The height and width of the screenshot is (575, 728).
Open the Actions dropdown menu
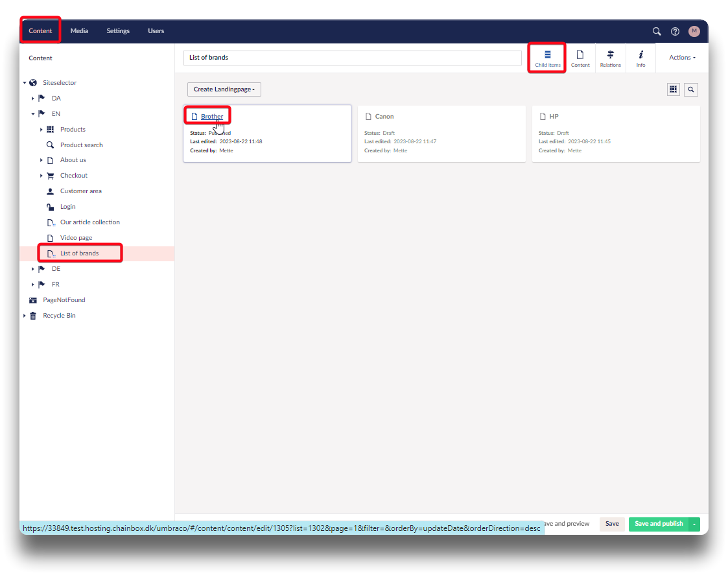tap(682, 58)
